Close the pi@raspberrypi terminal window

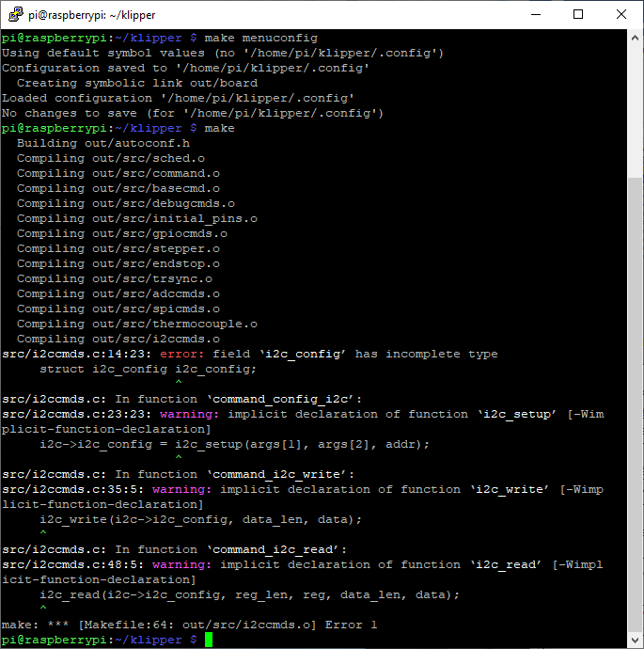(621, 14)
